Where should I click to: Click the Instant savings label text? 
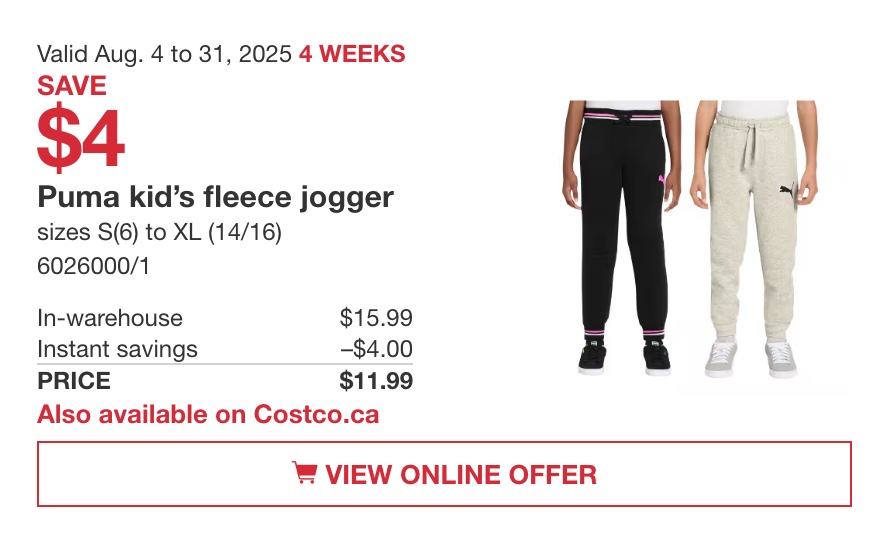(117, 349)
